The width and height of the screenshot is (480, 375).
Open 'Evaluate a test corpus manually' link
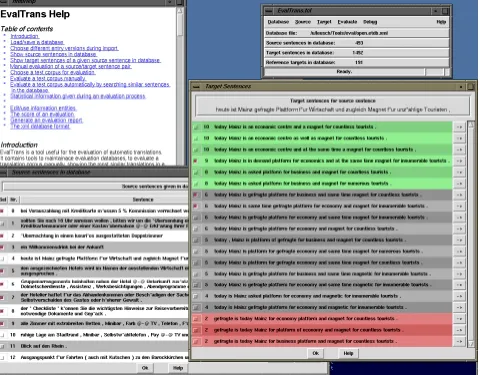tap(48, 79)
